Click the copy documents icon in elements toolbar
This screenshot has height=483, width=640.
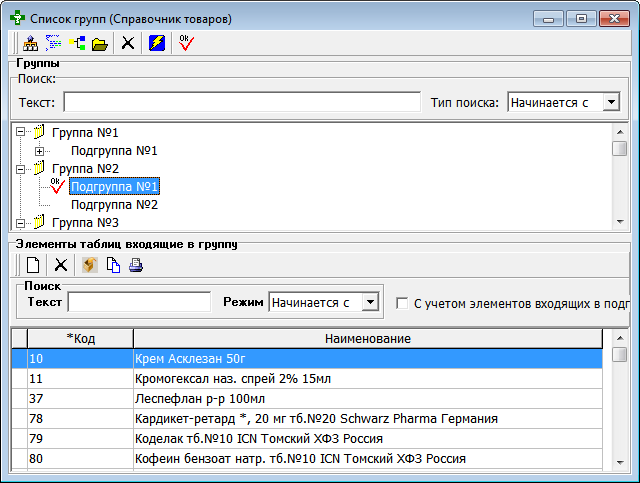113,265
